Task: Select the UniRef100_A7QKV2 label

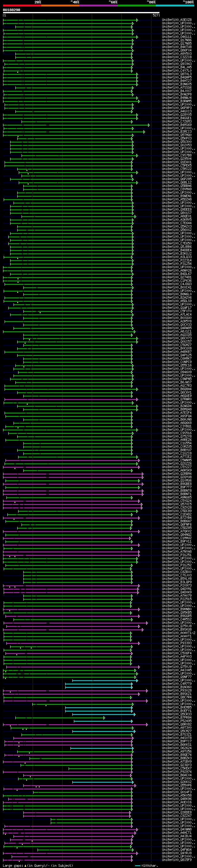Action: click(x=177, y=531)
